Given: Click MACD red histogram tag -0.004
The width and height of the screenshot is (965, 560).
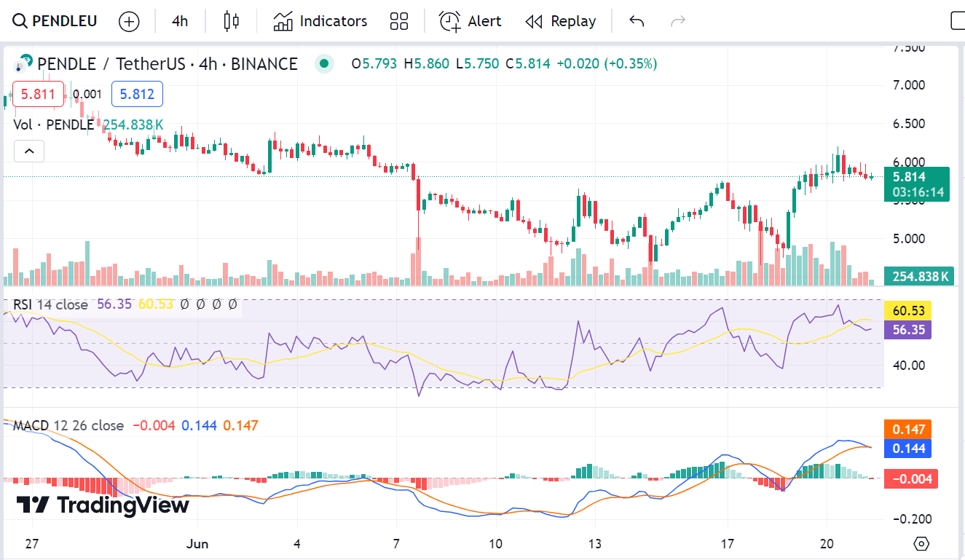Looking at the screenshot, I should 910,478.
